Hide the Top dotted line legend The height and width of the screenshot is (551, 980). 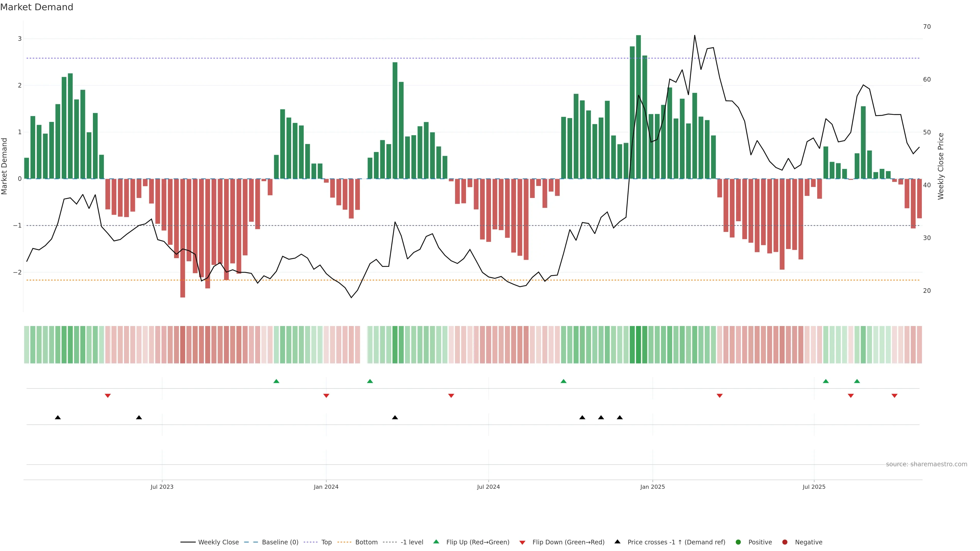tap(326, 542)
